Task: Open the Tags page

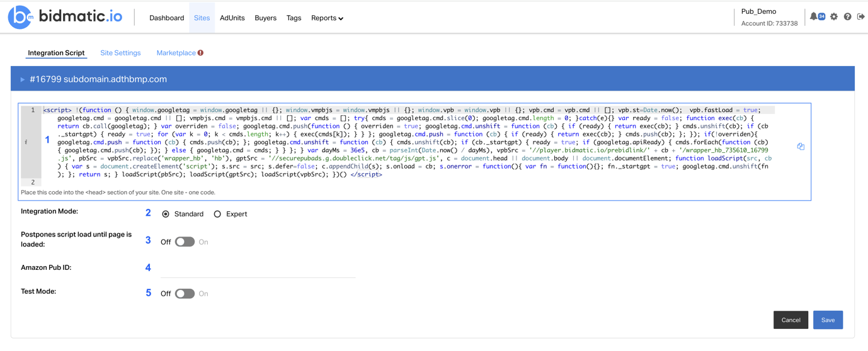Action: click(x=294, y=18)
